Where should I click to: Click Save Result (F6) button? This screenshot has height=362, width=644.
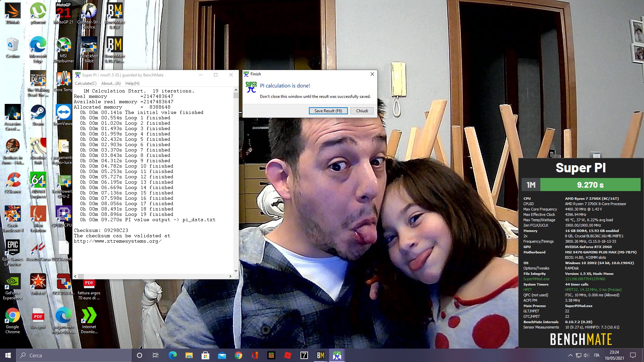[x=328, y=111]
